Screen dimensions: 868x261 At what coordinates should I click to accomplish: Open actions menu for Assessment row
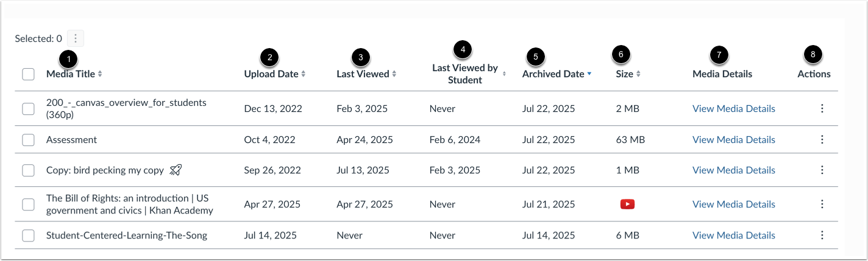pyautogui.click(x=822, y=139)
